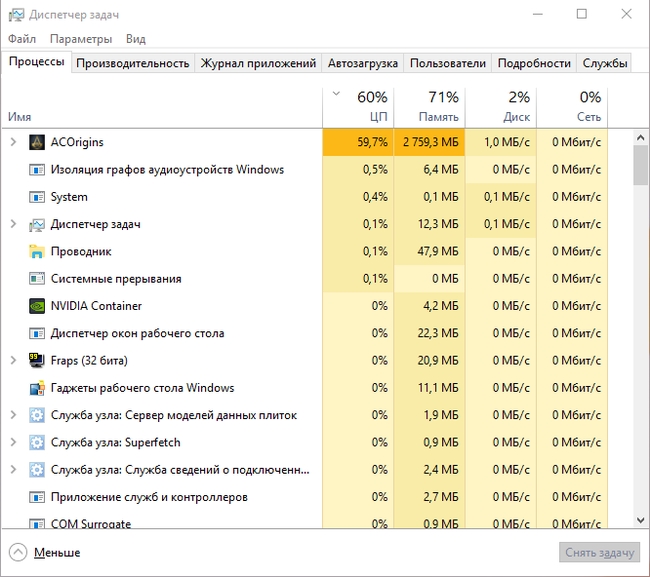Click the ACOrigins game icon
Screen dimensions: 650x577
click(x=37, y=143)
